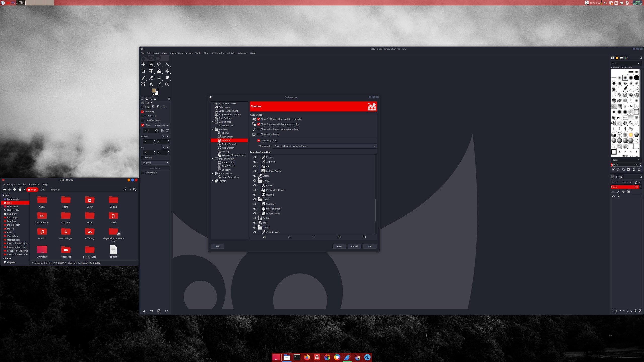Disable the Use tool groups checkbox
Screen dimensions: 644x362
[259, 140]
